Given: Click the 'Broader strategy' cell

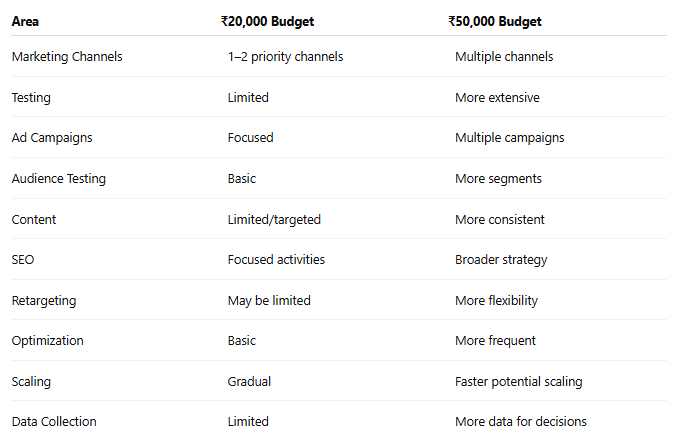Looking at the screenshot, I should click(501, 260).
